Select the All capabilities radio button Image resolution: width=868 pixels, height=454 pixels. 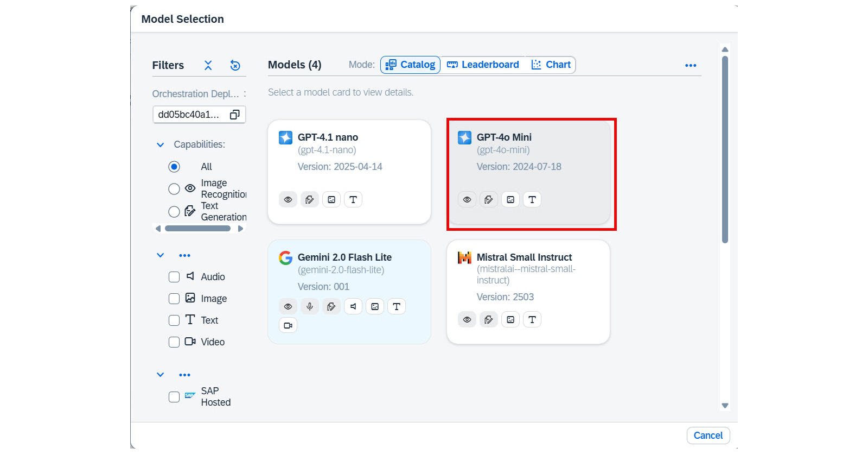coord(174,167)
